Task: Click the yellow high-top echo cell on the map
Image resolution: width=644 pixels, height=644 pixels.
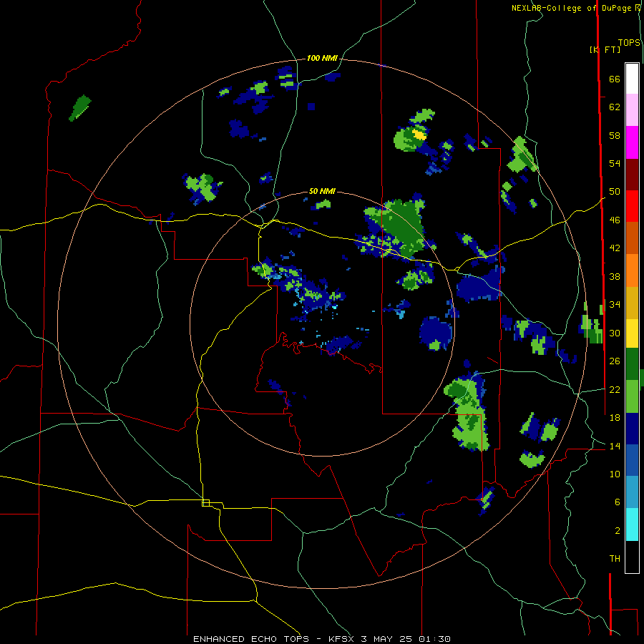Action: (419, 135)
